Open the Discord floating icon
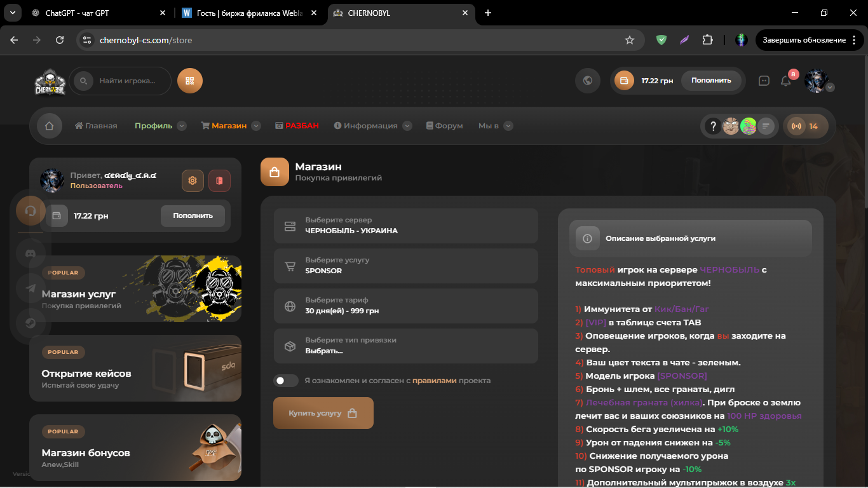This screenshot has height=488, width=868. 31,253
